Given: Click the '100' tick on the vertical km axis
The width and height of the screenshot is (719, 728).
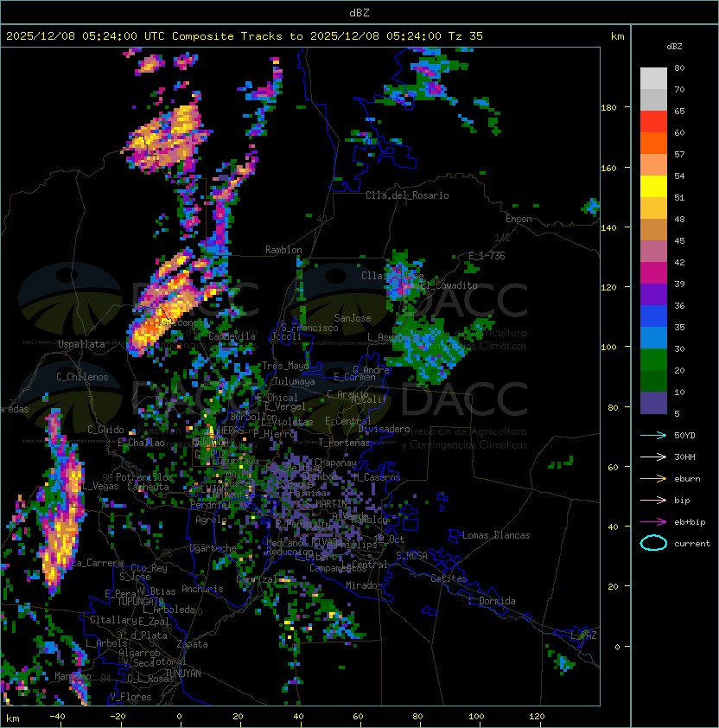Looking at the screenshot, I should tap(608, 348).
